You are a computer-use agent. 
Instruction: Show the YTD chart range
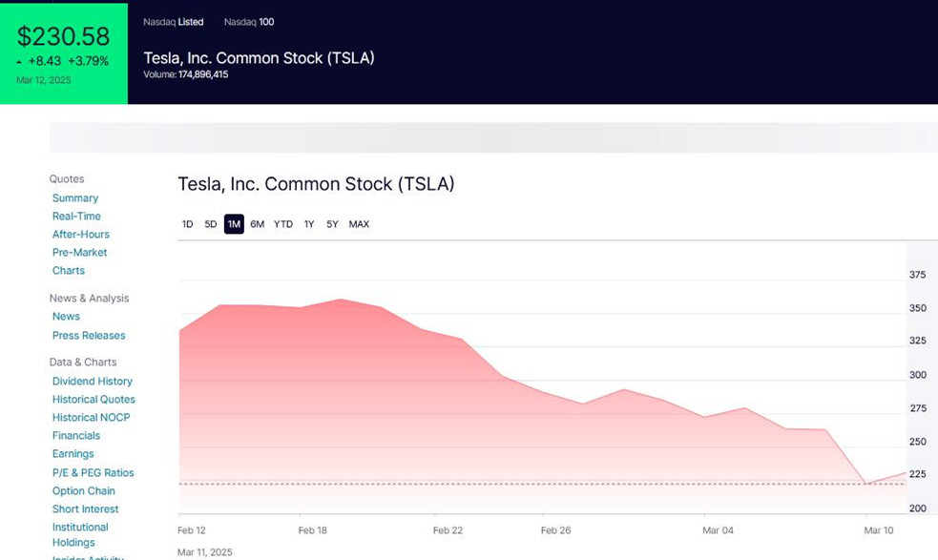pyautogui.click(x=283, y=224)
